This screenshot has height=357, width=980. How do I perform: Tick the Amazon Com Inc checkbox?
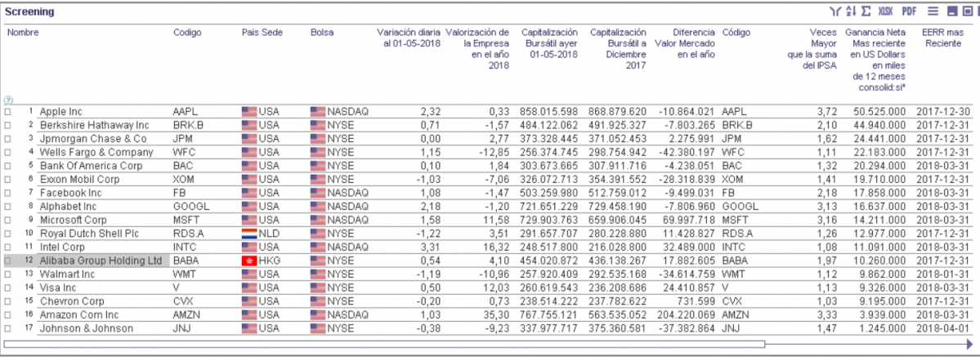7,315
